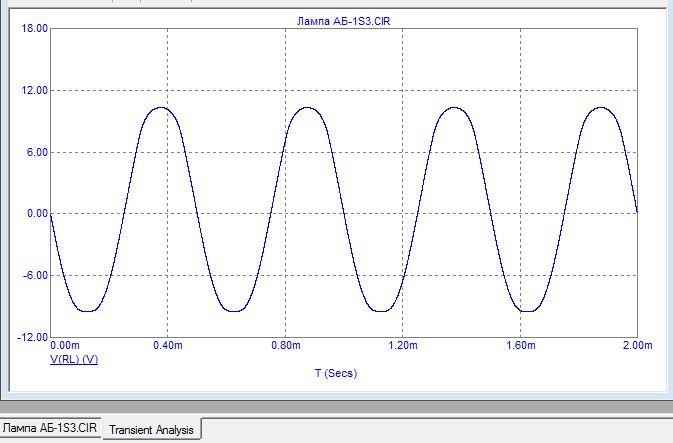Screen dimensions: 673x443
Task: Click the 0.40m time axis value
Action: coord(167,345)
